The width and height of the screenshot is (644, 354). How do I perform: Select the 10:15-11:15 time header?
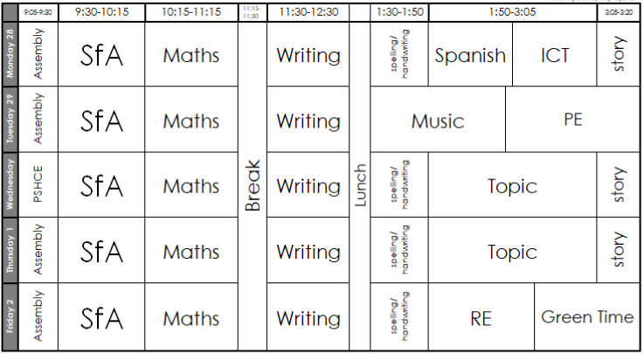(191, 13)
